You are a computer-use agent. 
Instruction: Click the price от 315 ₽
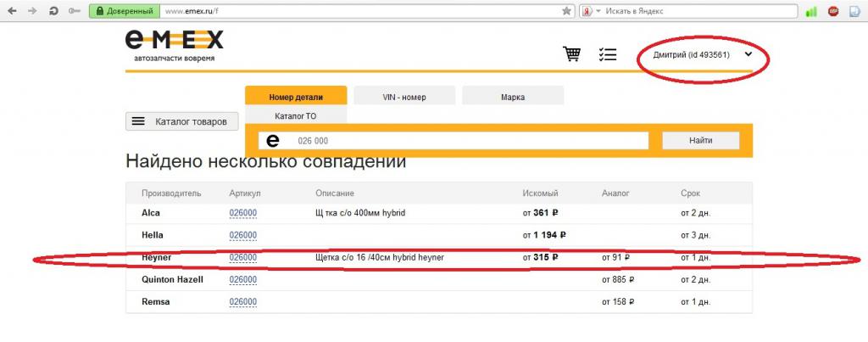pos(540,257)
